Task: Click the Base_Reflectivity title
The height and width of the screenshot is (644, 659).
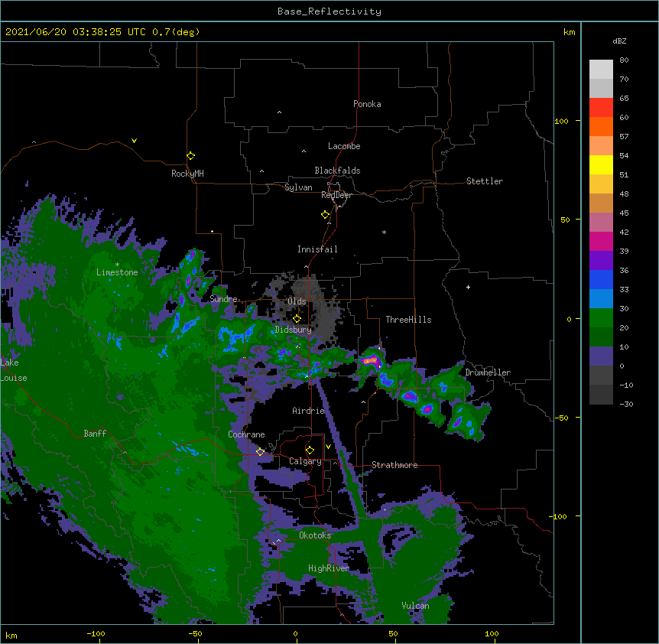Action: click(x=329, y=11)
